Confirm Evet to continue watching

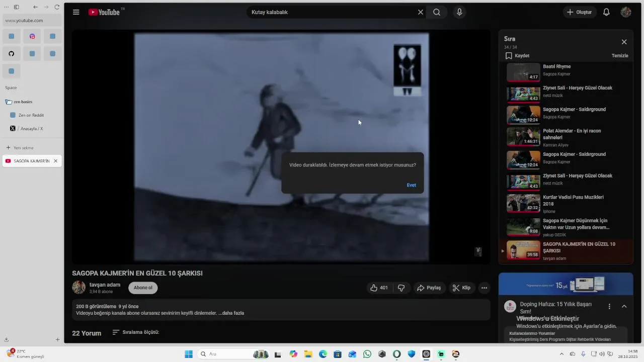tap(411, 185)
